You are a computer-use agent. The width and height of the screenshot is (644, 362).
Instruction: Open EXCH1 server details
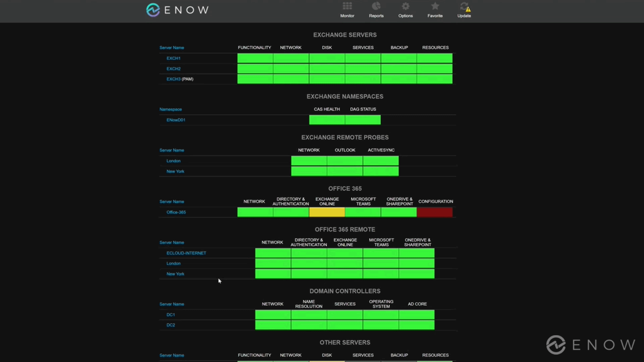[173, 58]
